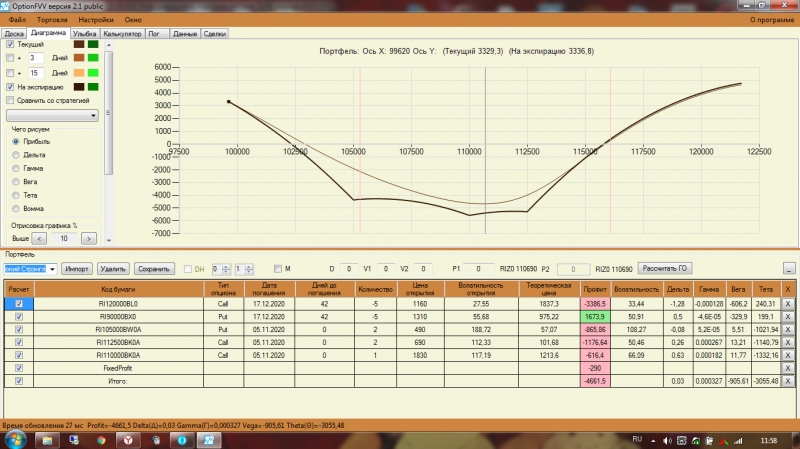The width and height of the screenshot is (800, 449).
Task: Decrease drawing percent with left arrow
Action: point(39,238)
